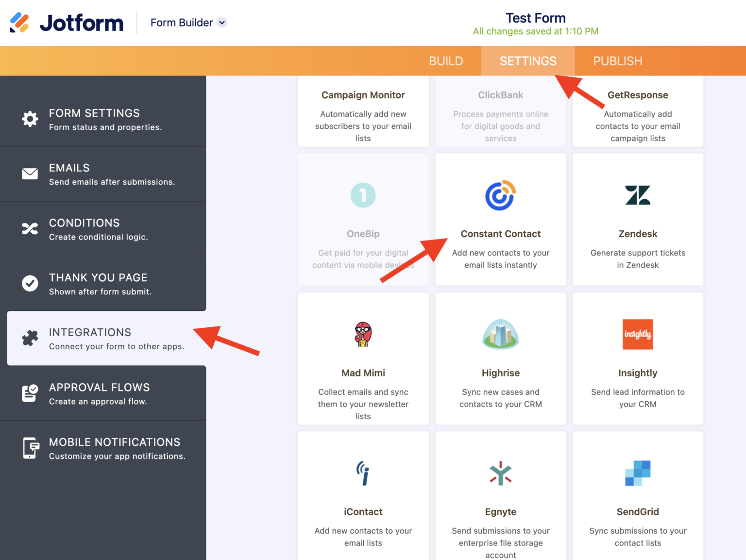Select the Zendesk logo
This screenshot has width=746, height=560.
pos(638,195)
